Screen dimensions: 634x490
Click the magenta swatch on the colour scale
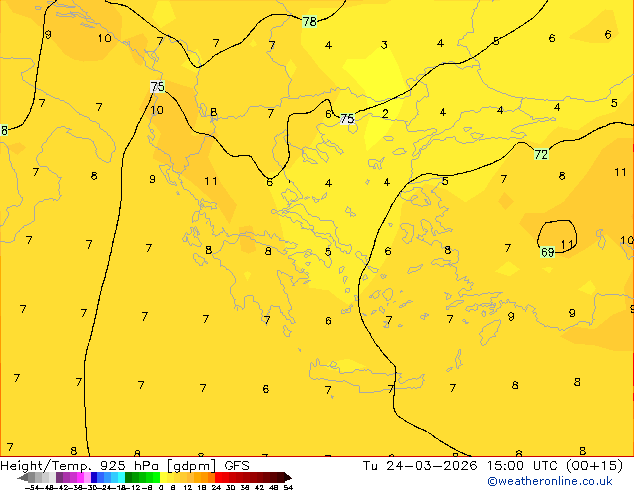tap(80, 477)
